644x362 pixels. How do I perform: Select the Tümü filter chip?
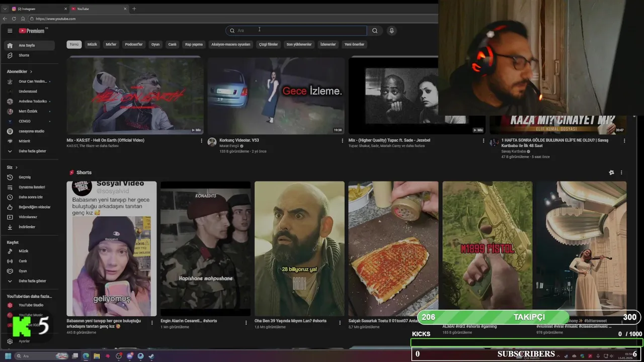(x=74, y=44)
